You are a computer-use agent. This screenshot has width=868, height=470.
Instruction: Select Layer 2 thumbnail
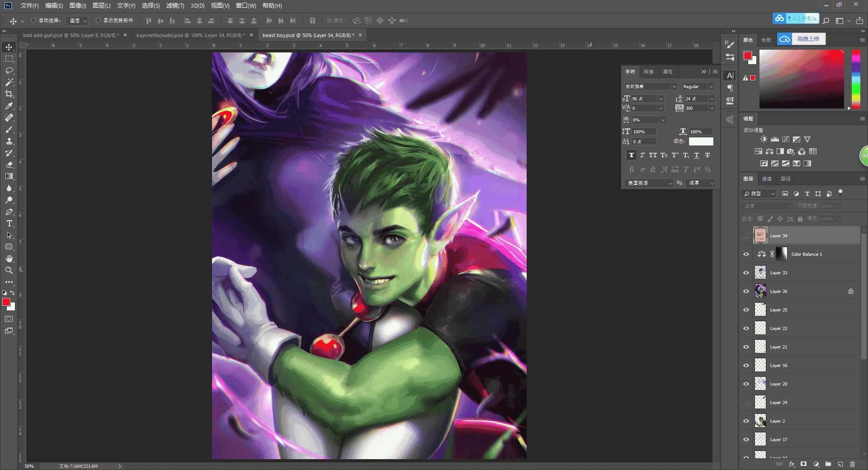point(760,421)
